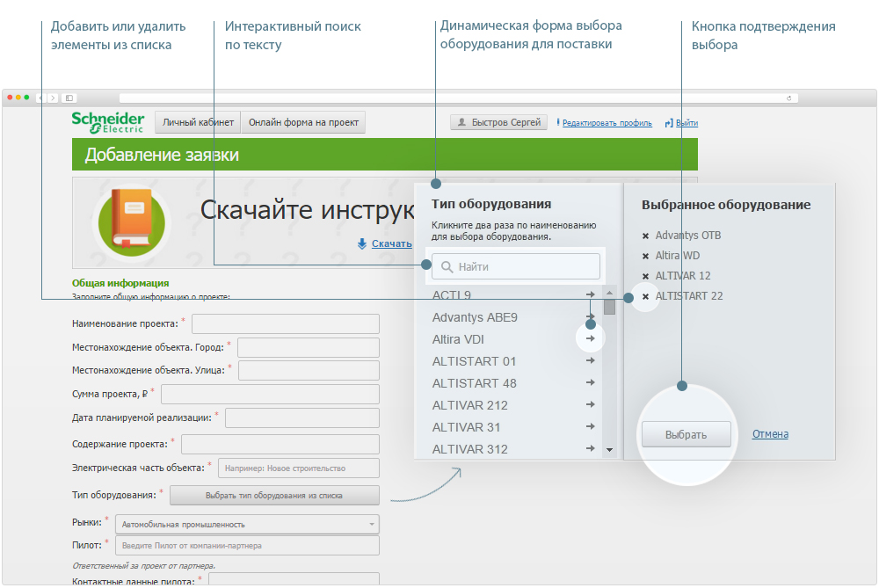Click the equipment list scrollbar thumb
The height and width of the screenshot is (588, 879).
coord(609,307)
